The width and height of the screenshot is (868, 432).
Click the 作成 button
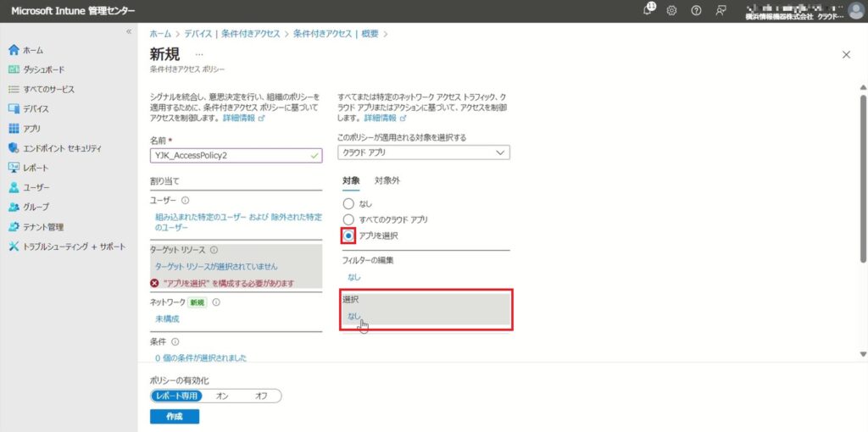click(175, 417)
